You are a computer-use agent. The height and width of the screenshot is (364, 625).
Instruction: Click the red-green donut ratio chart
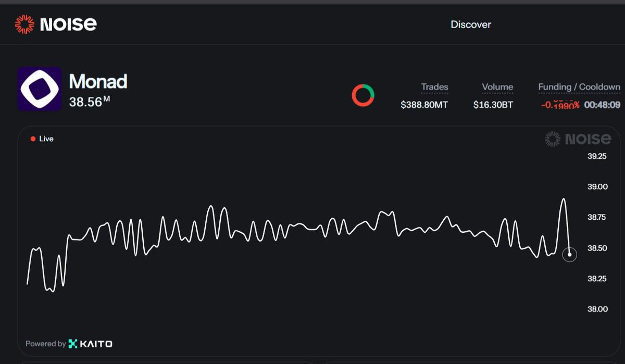point(363,95)
